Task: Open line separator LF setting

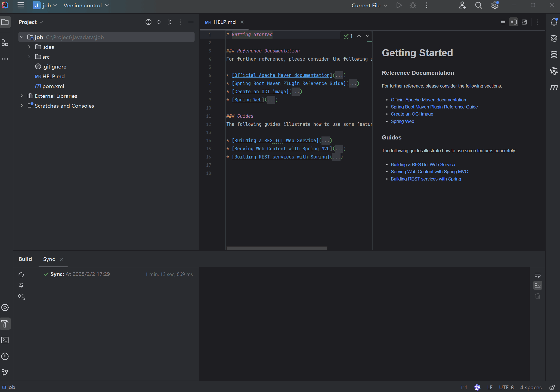Action: (x=490, y=387)
